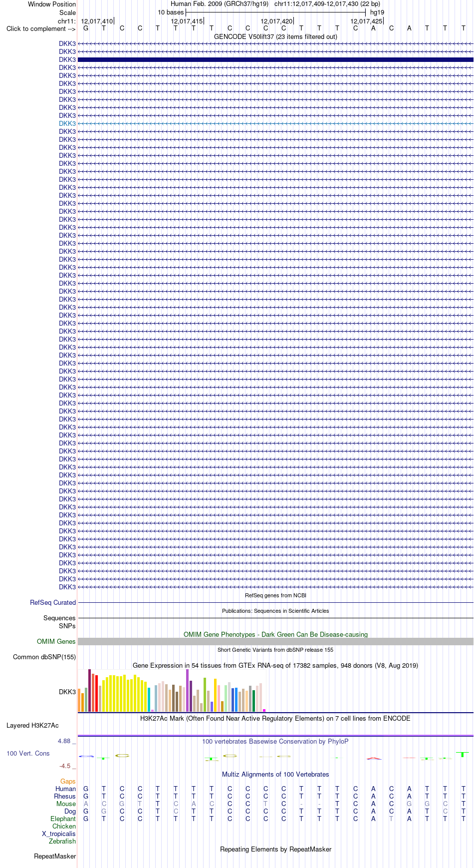
Task: Click the cyan bar in GTEx expression chart
Action: 149,700
